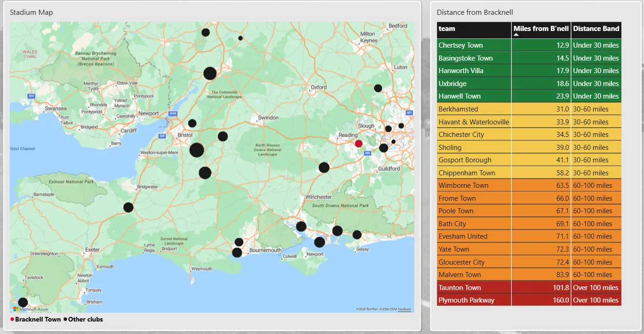Click the Wimborne Town team cell
The height and width of the screenshot is (334, 644).
474,186
